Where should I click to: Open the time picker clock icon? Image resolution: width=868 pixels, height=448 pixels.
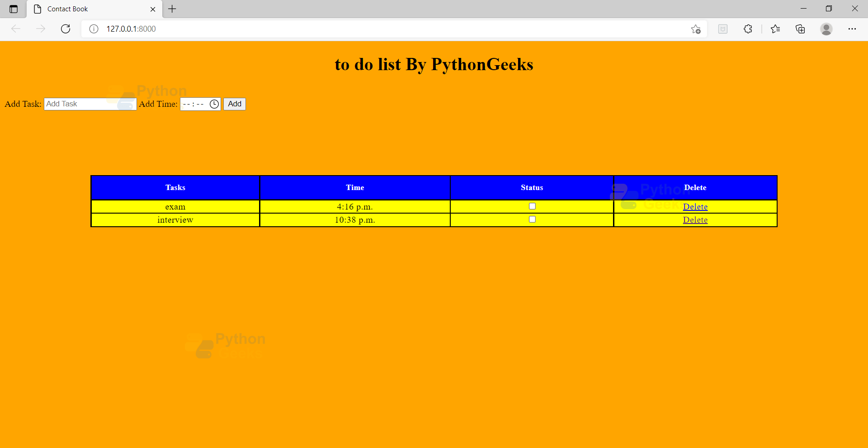pyautogui.click(x=214, y=104)
